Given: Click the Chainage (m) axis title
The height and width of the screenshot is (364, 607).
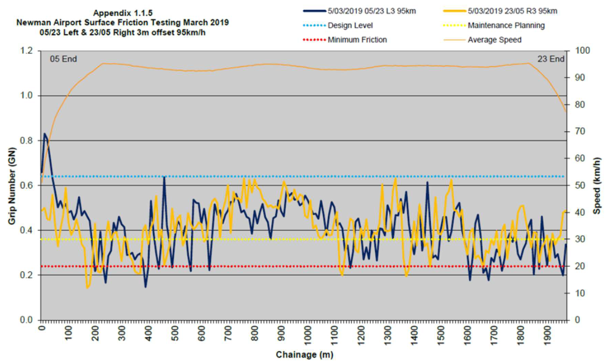Looking at the screenshot, I should pos(305,355).
